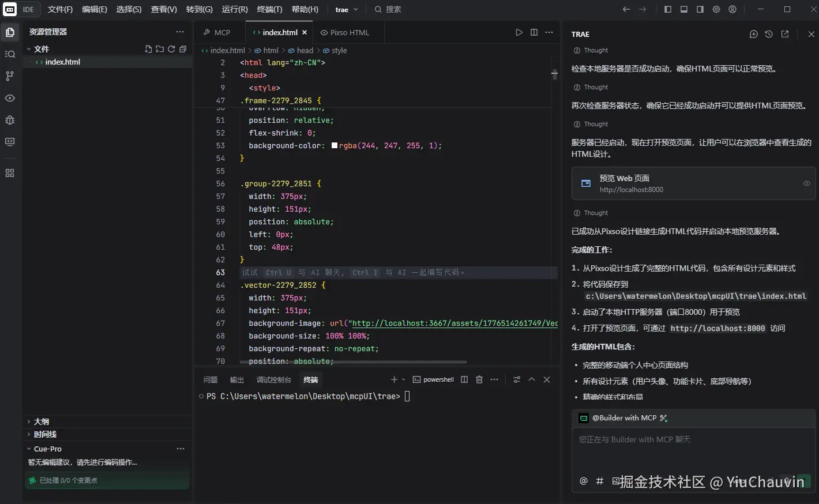Expand the 大纲 outline section
This screenshot has width=819, height=504.
(29, 422)
